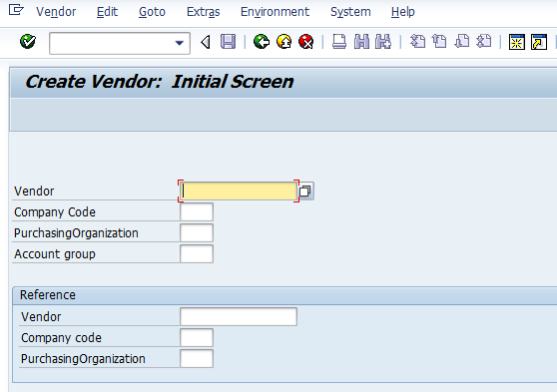Open the Vendor menu

point(56,12)
